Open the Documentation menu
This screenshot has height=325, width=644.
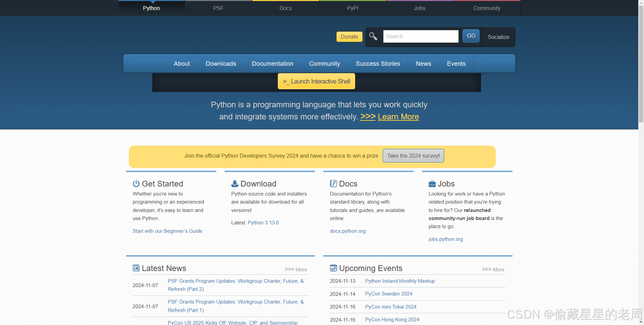coord(272,63)
